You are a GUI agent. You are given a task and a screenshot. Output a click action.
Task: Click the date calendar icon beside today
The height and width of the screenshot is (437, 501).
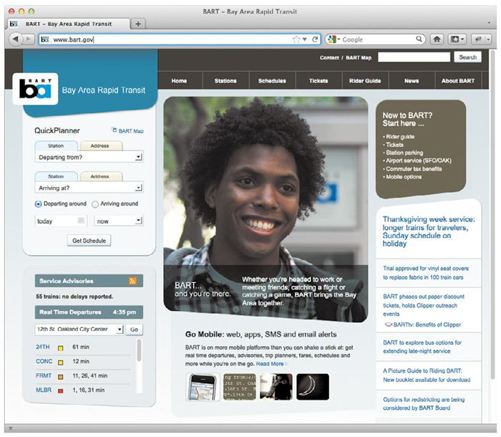(x=81, y=220)
